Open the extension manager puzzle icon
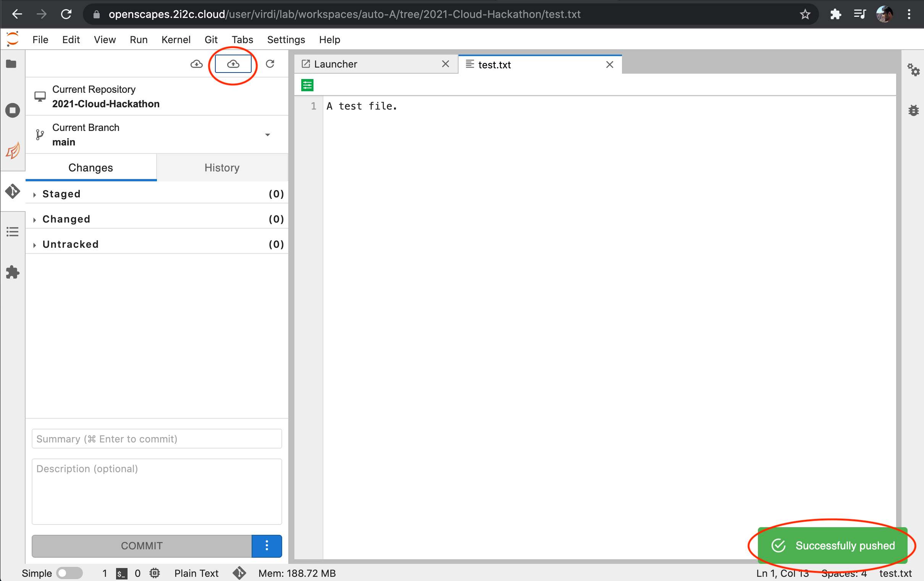This screenshot has width=924, height=581. click(x=12, y=272)
